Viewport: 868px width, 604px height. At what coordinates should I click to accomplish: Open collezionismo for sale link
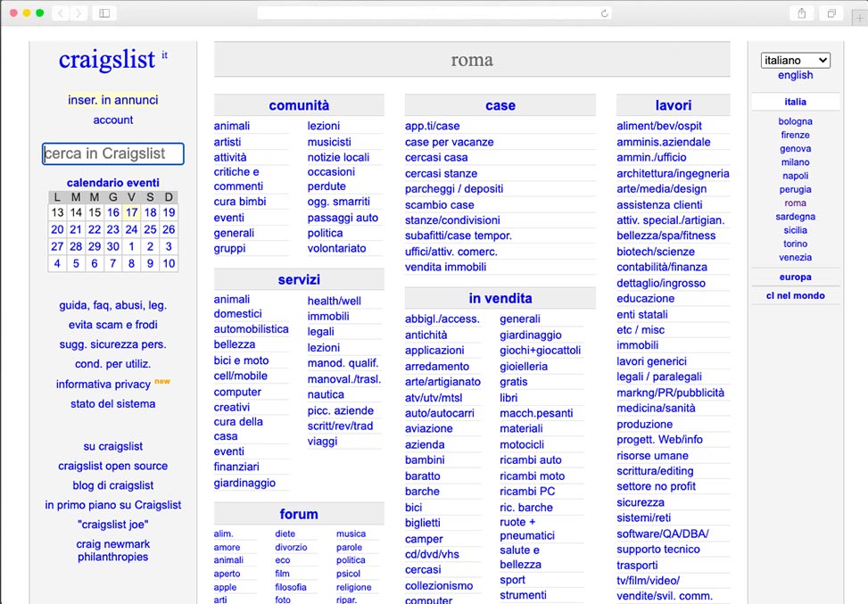[x=439, y=586]
